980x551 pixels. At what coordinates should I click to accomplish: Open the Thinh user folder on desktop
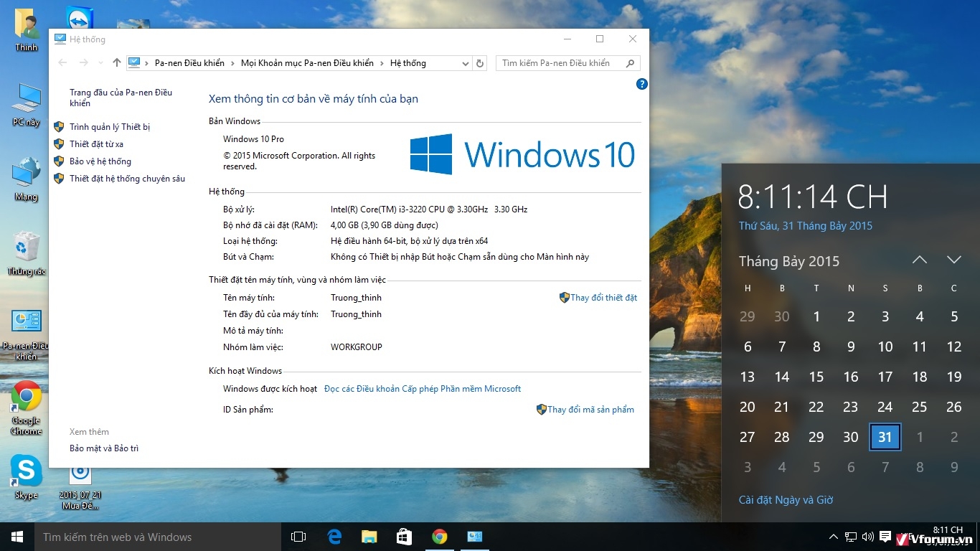tap(27, 30)
